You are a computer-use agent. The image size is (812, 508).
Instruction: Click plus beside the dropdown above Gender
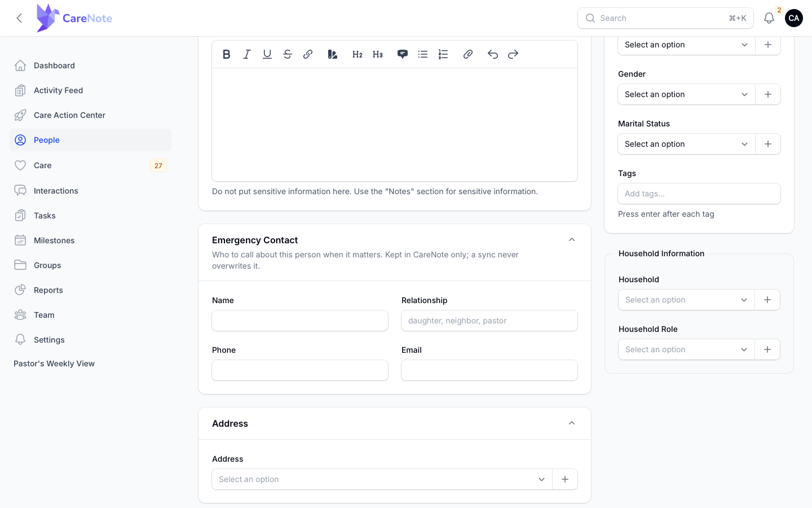pyautogui.click(x=768, y=45)
